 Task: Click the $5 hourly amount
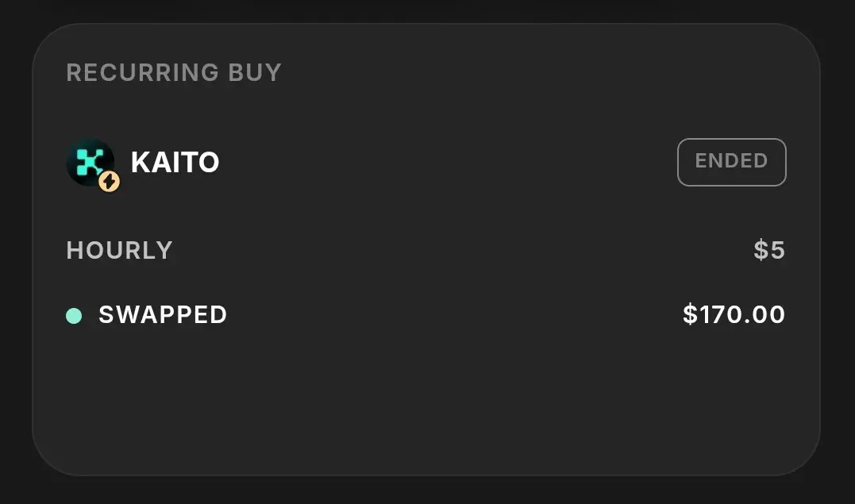tap(769, 251)
